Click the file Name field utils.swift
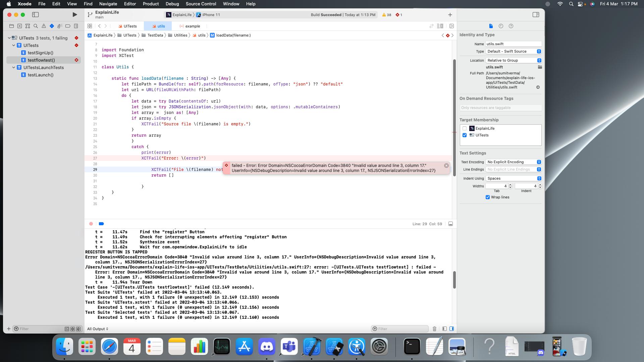Viewport: 644px width, 362px height. (x=513, y=44)
